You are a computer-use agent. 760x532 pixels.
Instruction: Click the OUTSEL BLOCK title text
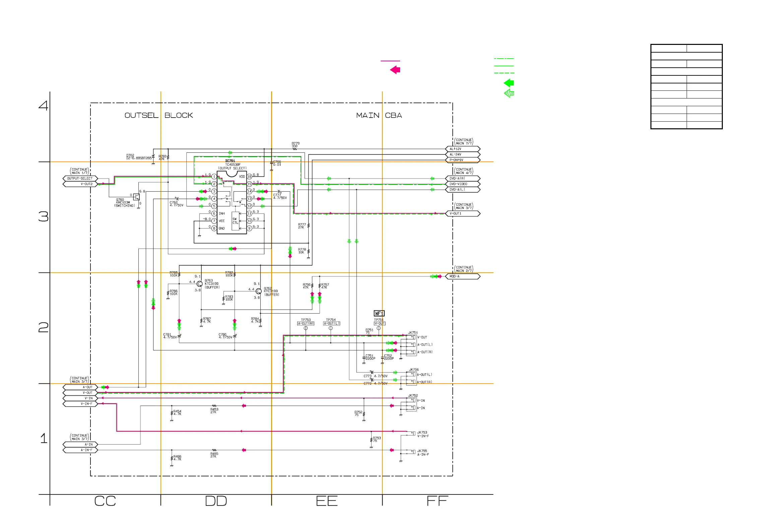tap(159, 115)
